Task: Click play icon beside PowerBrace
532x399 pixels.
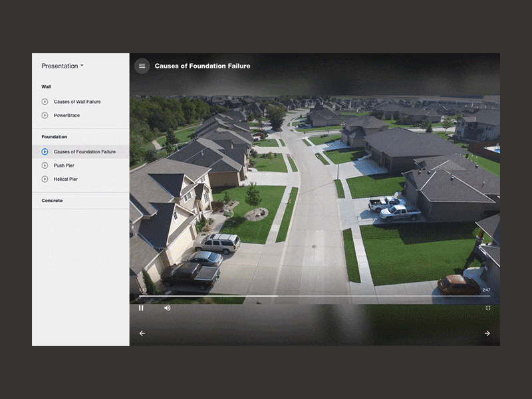Action: pyautogui.click(x=45, y=115)
